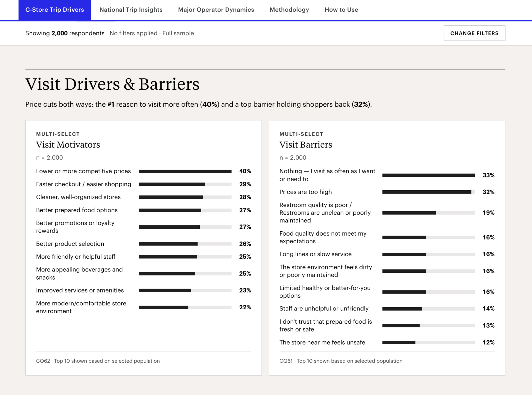Click 'More modern/comfortable store environment' label
The height and width of the screenshot is (395, 532).
pyautogui.click(x=81, y=307)
